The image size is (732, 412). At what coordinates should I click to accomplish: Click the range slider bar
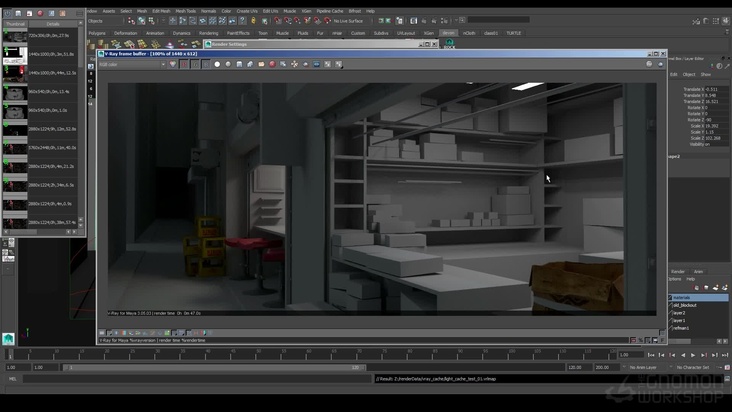(214, 368)
